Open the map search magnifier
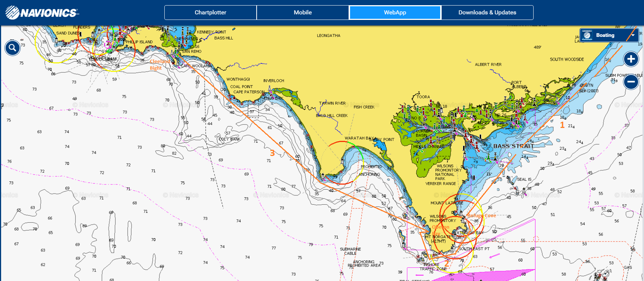This screenshot has width=644, height=281. click(x=13, y=48)
